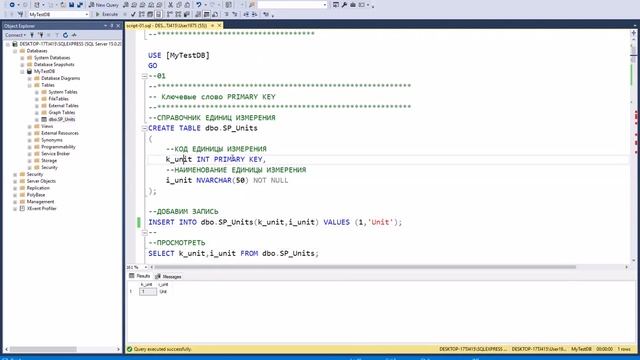The height and width of the screenshot is (360, 640).
Task: Click the server node icon in Object Explorer
Action: click(15, 44)
